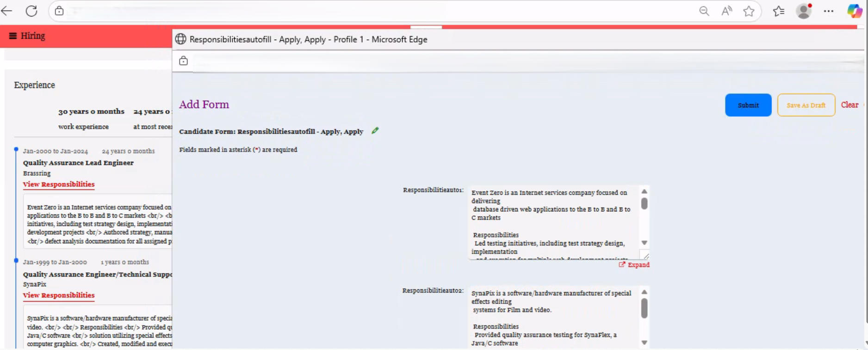View Responsibilities for Quality Assurance Lead Engineer
The width and height of the screenshot is (868, 350).
click(59, 184)
